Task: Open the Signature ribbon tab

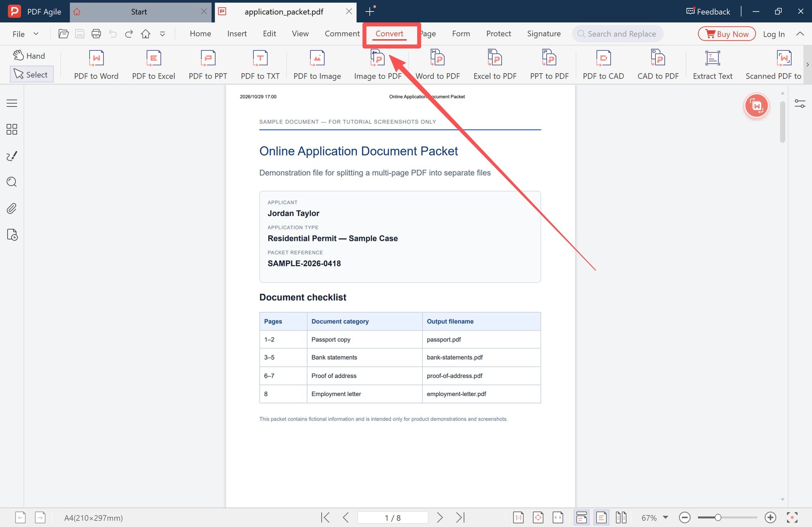Action: [x=544, y=34]
